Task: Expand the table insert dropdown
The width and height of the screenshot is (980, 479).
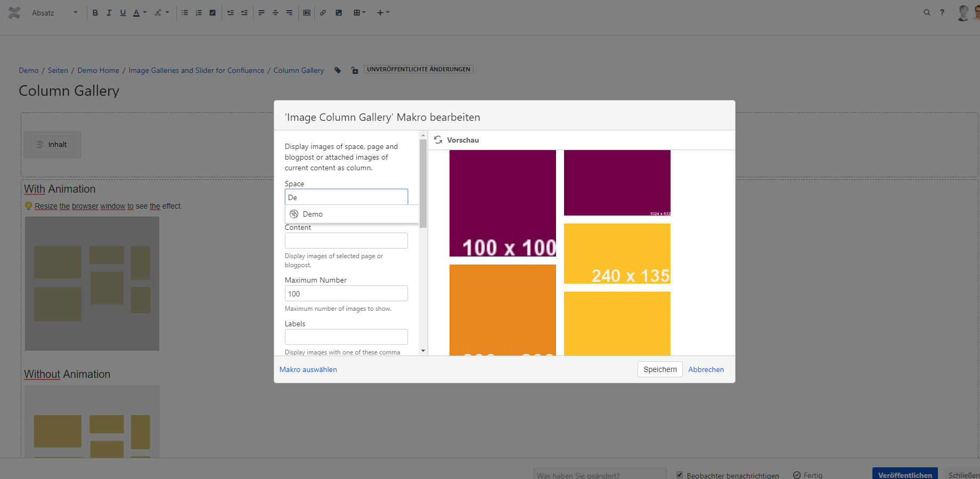Action: pos(360,13)
